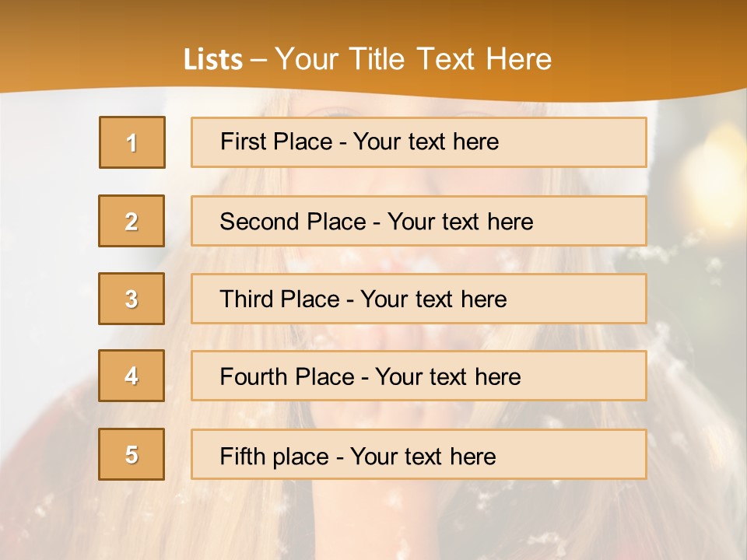This screenshot has width=747, height=560.
Task: Click the number 3 box
Action: (132, 299)
